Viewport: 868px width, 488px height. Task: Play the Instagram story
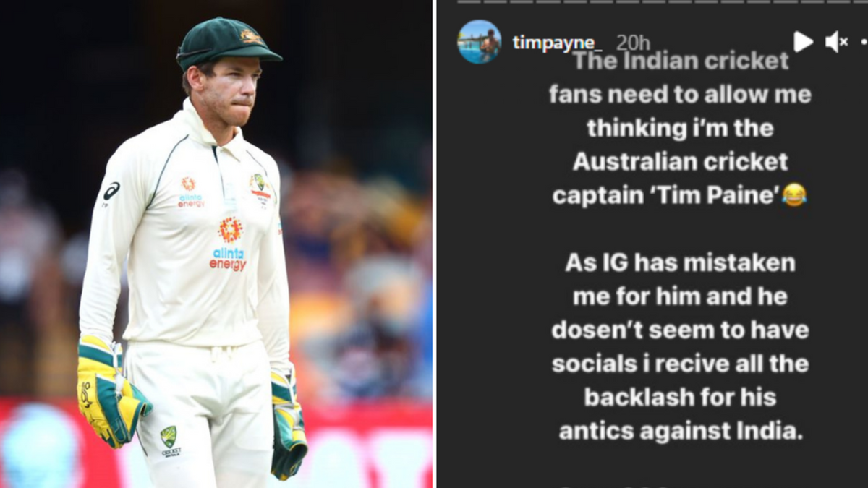pos(803,42)
